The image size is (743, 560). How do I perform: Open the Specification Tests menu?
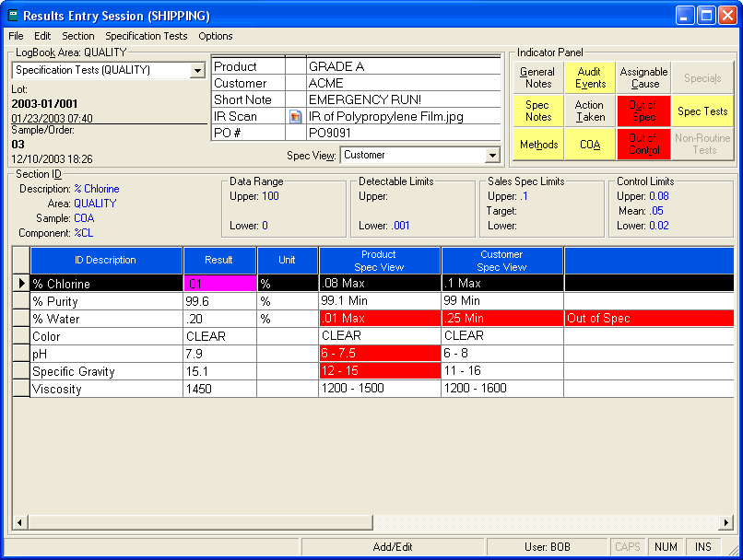(147, 36)
